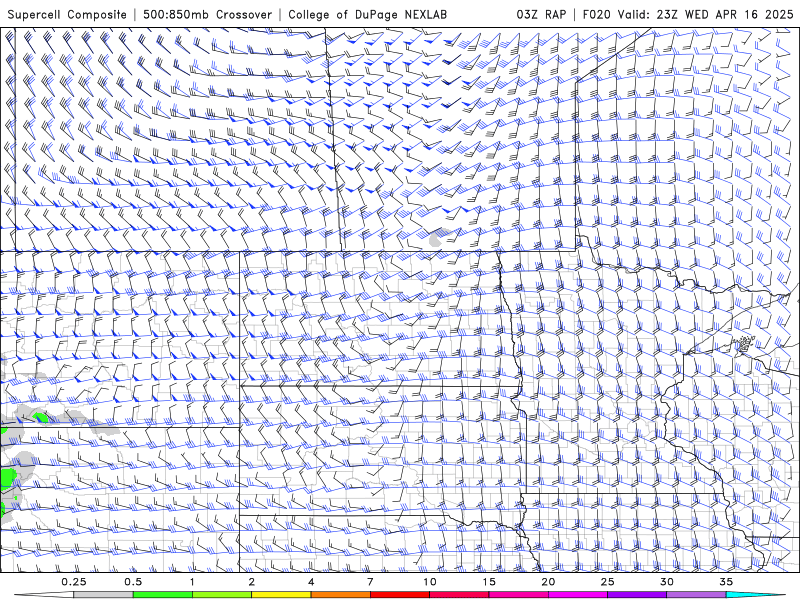
Task: Click the '15' legend value
Action: [489, 582]
